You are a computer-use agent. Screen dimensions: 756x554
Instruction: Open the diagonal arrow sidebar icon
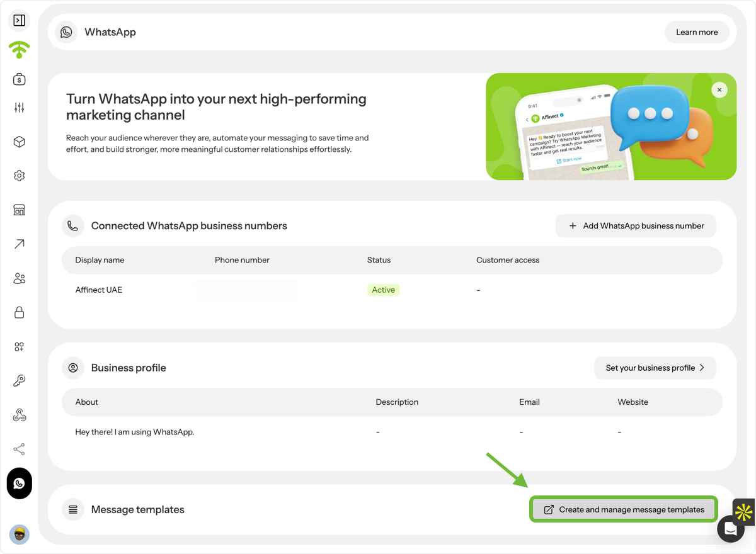point(20,244)
